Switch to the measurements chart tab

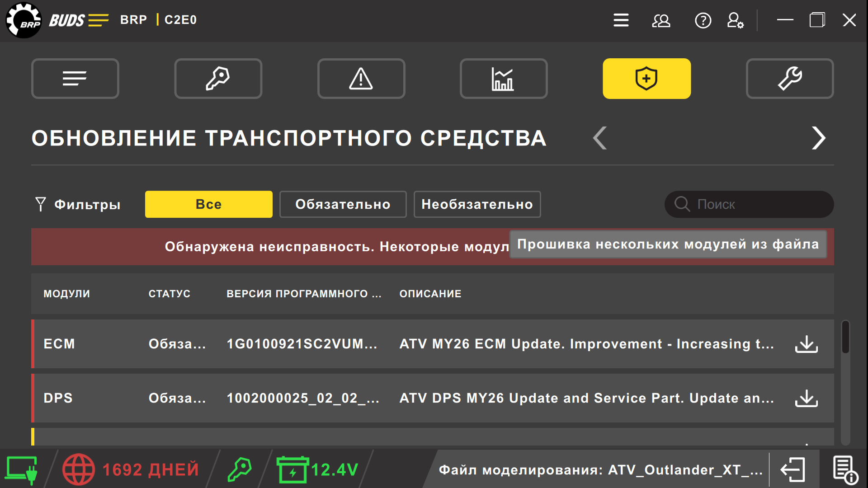click(x=504, y=79)
